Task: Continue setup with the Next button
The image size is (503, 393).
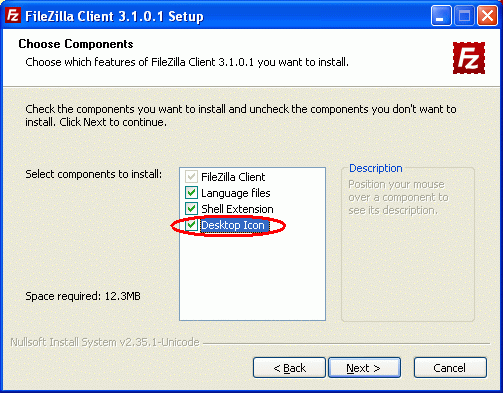Action: (364, 368)
